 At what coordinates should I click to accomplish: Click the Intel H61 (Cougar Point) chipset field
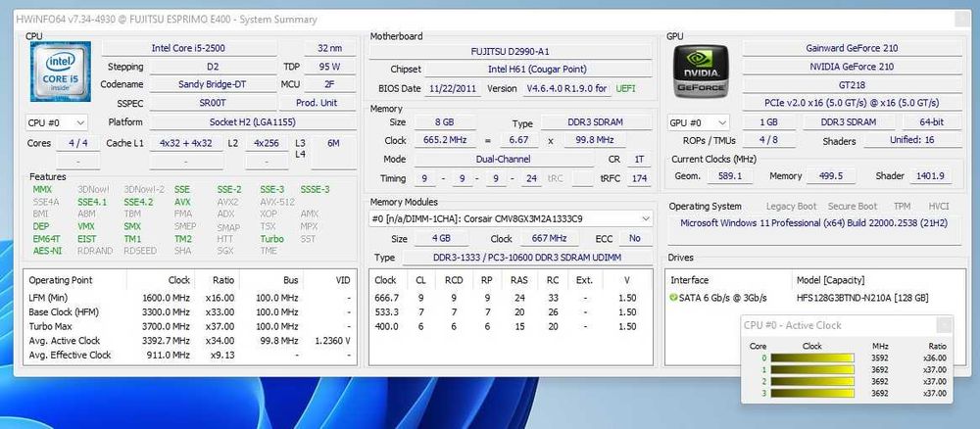tap(537, 70)
